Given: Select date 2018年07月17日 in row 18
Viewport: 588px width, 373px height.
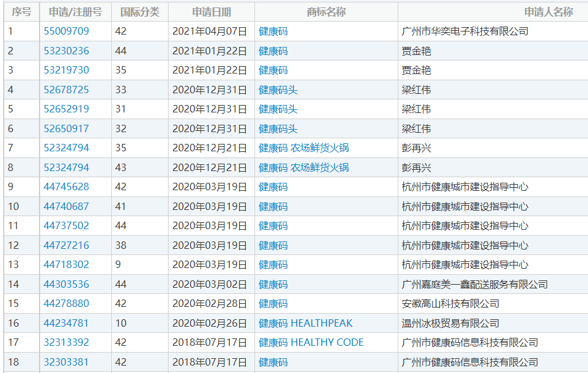Looking at the screenshot, I should 209,362.
